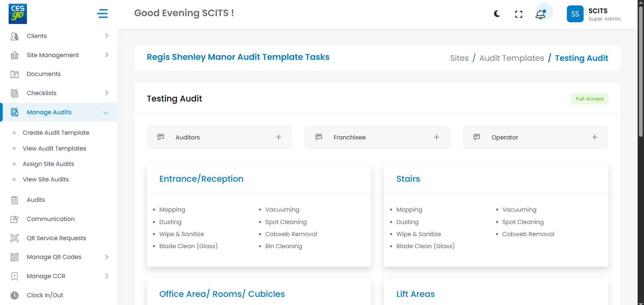Viewport: 644px width, 305px height.
Task: Click the Audit Templates breadcrumb link
Action: point(511,58)
